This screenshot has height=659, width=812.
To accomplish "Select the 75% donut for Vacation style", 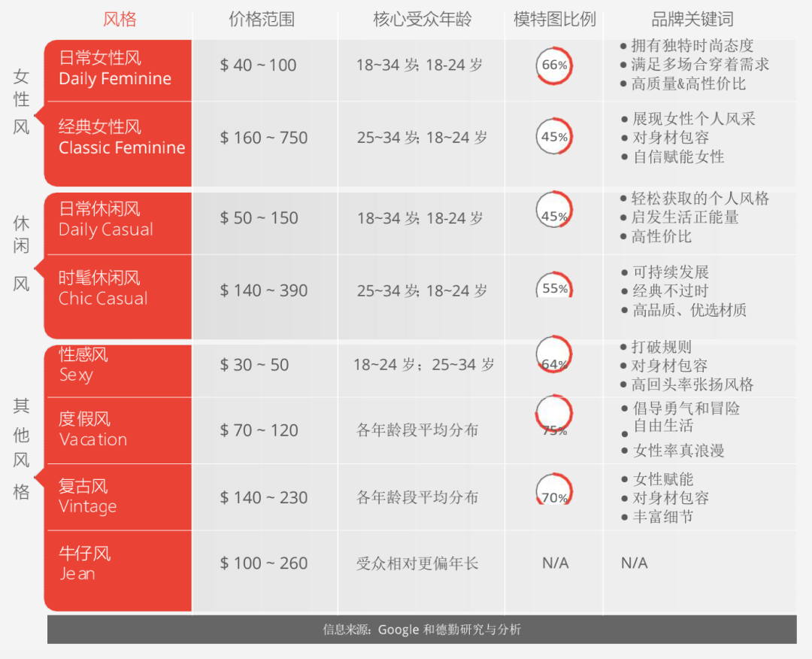I will pos(553,417).
